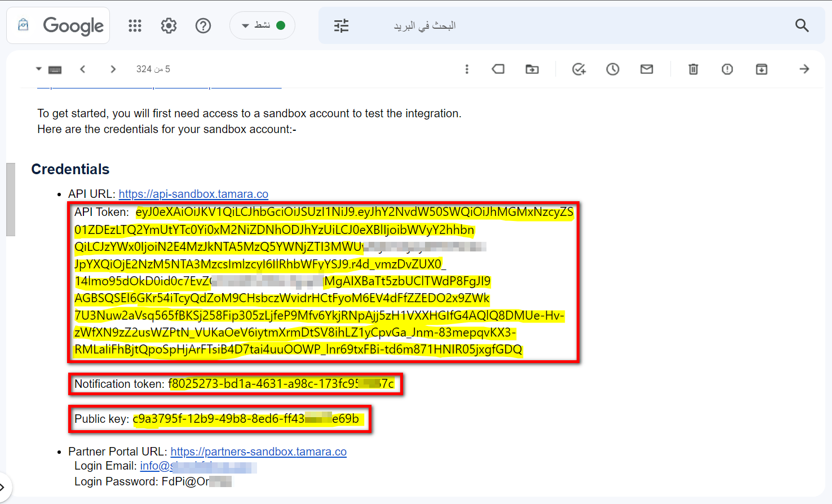Click the API token last line starting RMLaliFh
The height and width of the screenshot is (504, 832).
(298, 350)
